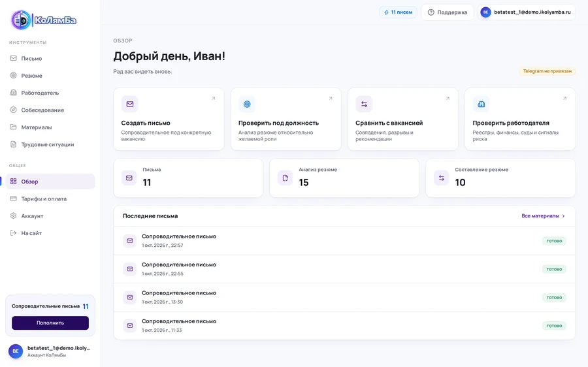Click the swap arrows icon on Сравнить с вакансией card
This screenshot has width=588, height=367.
364,104
